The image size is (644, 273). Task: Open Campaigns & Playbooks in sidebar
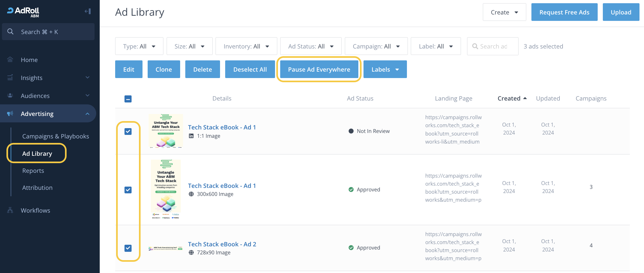(55, 136)
